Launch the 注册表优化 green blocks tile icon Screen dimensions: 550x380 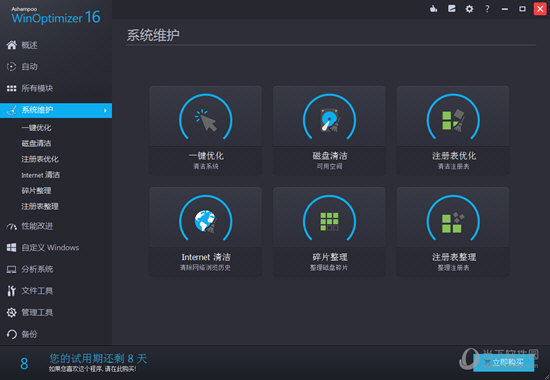tap(453, 120)
